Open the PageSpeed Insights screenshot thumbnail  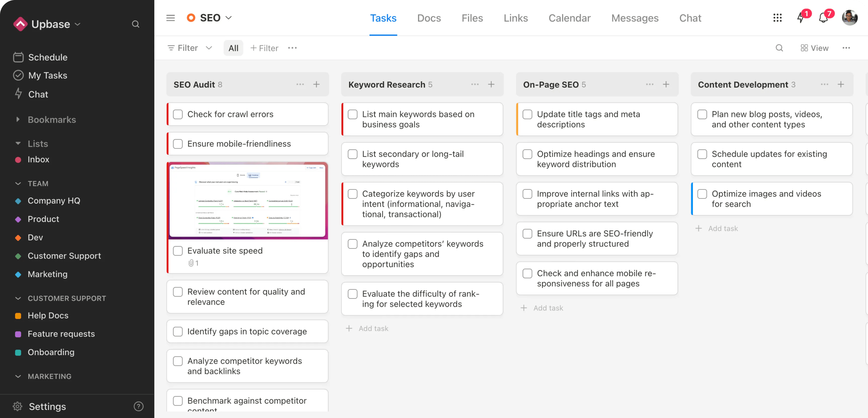(247, 201)
